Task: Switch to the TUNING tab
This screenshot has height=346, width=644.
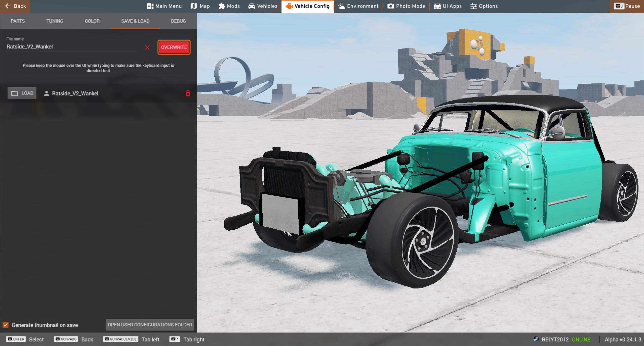Action: coord(55,21)
